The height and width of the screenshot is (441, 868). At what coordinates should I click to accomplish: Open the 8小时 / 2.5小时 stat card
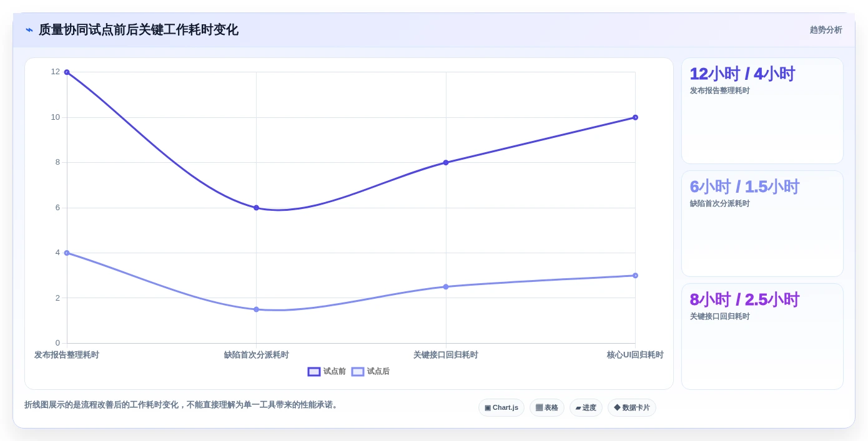pos(762,337)
